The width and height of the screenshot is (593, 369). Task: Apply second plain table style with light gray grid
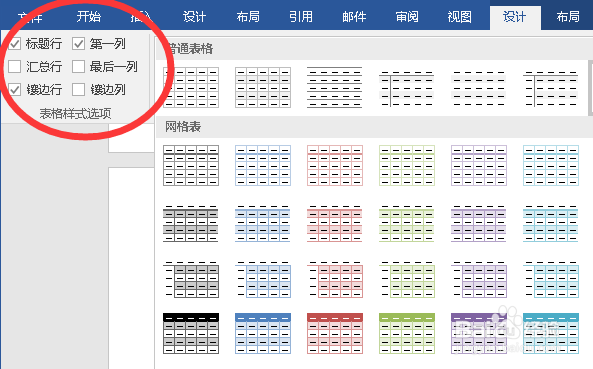(x=263, y=87)
